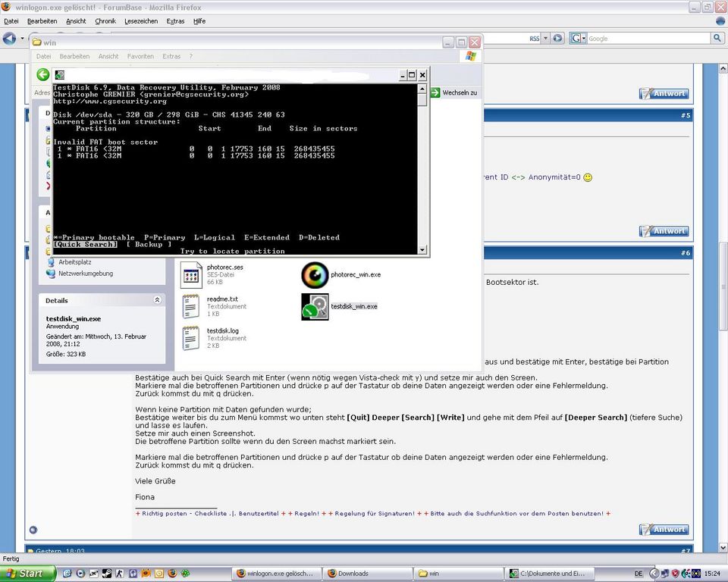Screen dimensions: 728x582
Task: Select '[ Backup ]' option in TestDisk console
Action: (149, 244)
